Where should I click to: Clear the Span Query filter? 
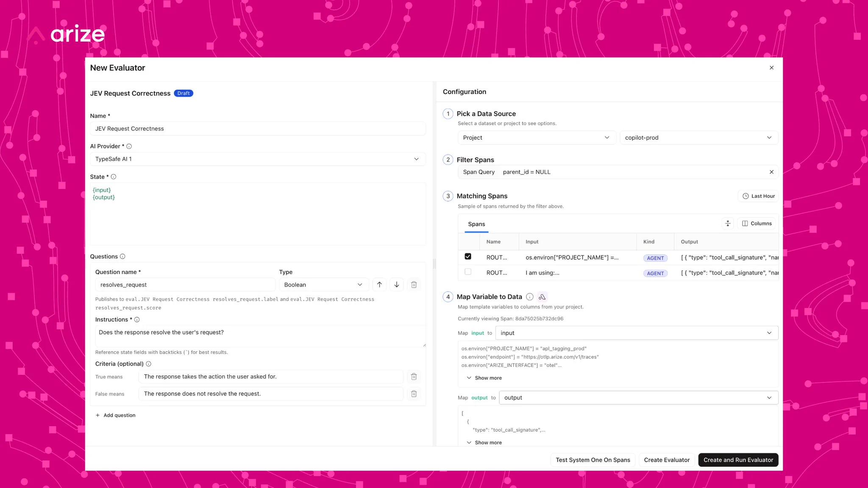[x=771, y=172]
